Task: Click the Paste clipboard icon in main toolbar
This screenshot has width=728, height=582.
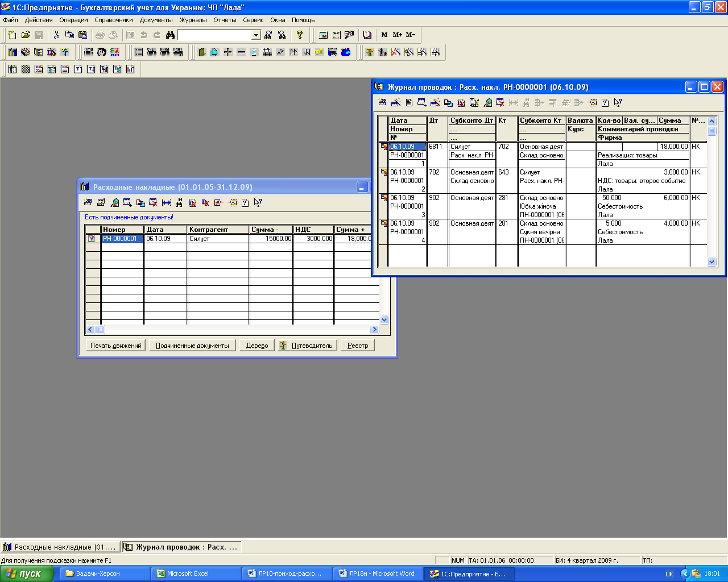Action: tap(83, 35)
